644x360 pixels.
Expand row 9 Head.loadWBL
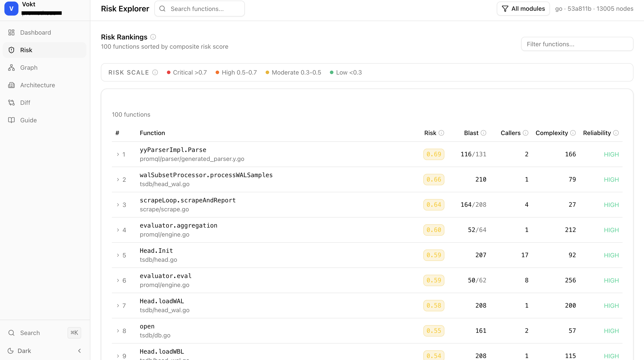coord(118,356)
